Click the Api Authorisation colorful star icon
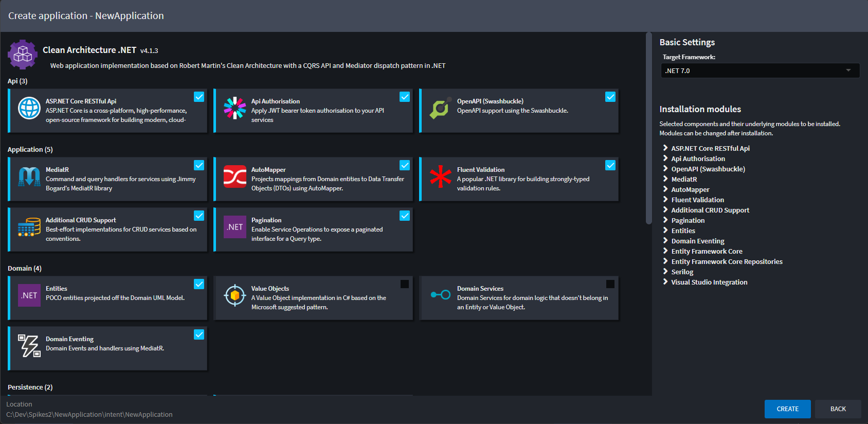Image resolution: width=868 pixels, height=424 pixels. 235,108
